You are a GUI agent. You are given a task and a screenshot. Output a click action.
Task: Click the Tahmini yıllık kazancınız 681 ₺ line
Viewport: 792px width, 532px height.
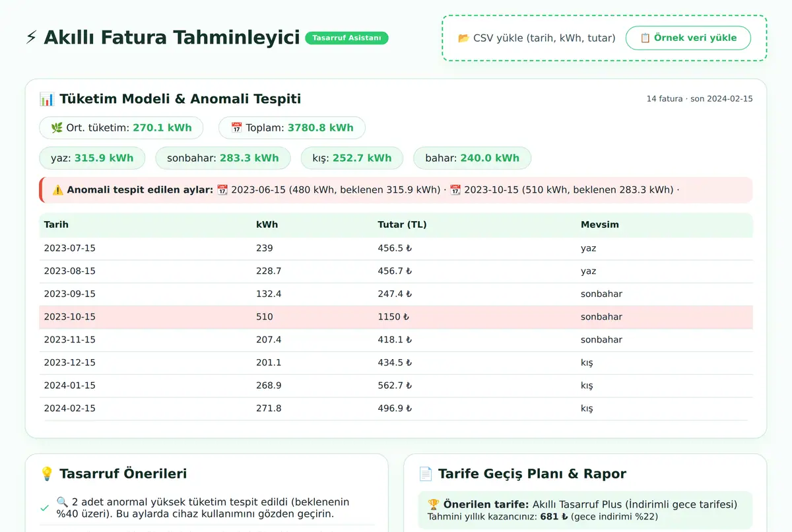point(543,517)
